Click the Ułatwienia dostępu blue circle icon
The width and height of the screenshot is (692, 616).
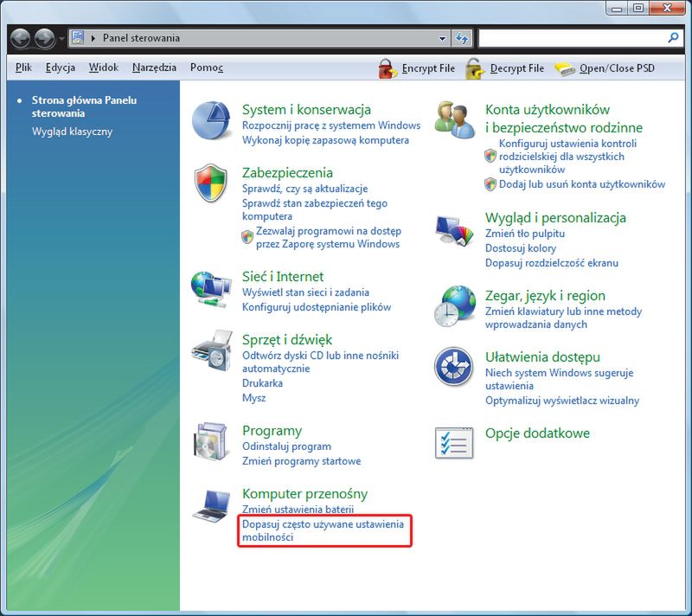[x=453, y=367]
